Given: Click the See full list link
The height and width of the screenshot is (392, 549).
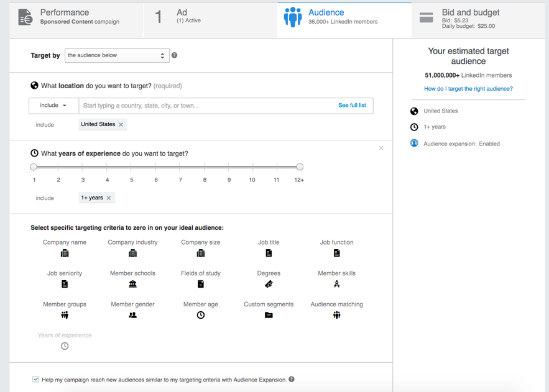Looking at the screenshot, I should point(352,105).
